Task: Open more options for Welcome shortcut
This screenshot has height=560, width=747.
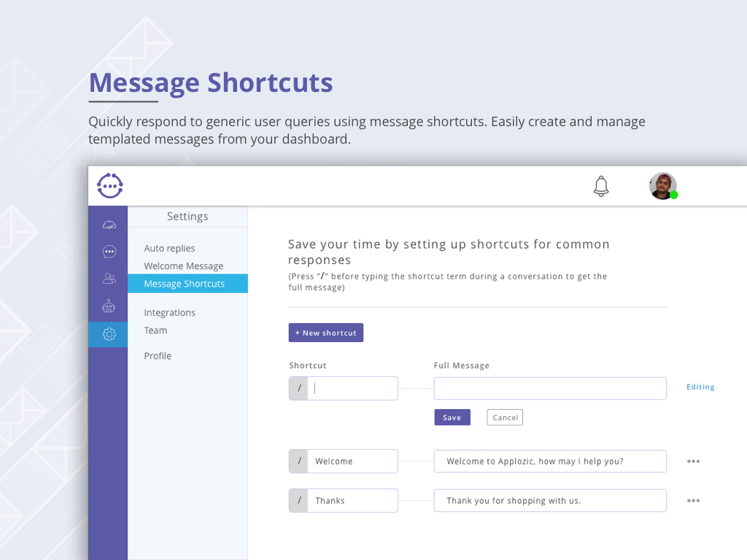Action: pos(693,461)
